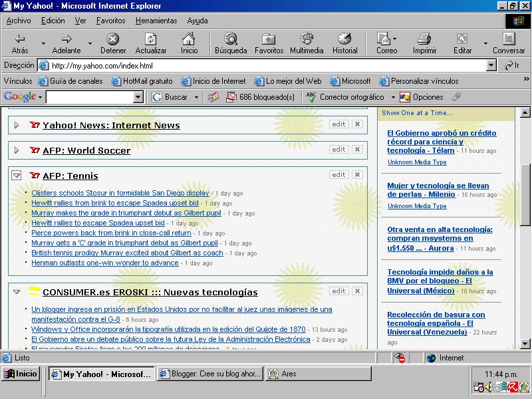Remove the AFP: World Soccer module
532x399 pixels.
(357, 149)
